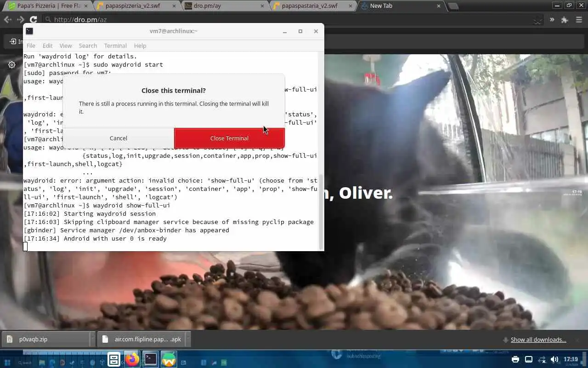Image resolution: width=588 pixels, height=368 pixels.
Task: Maximize the terminal window
Action: click(300, 31)
